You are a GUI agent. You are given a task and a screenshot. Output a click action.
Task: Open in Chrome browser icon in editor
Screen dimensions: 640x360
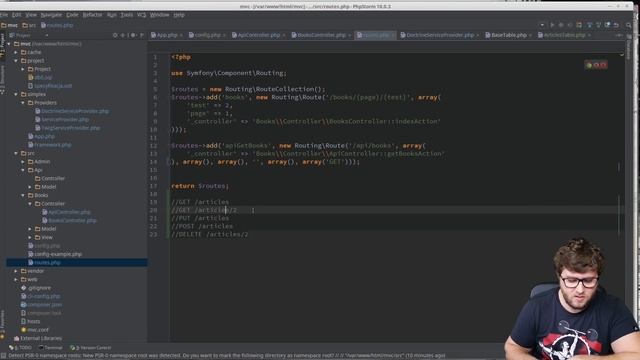(x=589, y=65)
